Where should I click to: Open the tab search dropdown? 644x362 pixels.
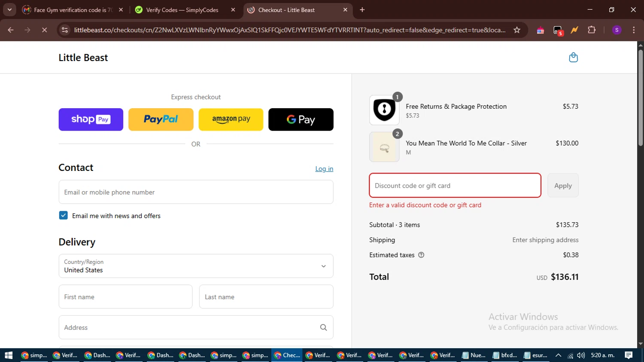(9, 10)
